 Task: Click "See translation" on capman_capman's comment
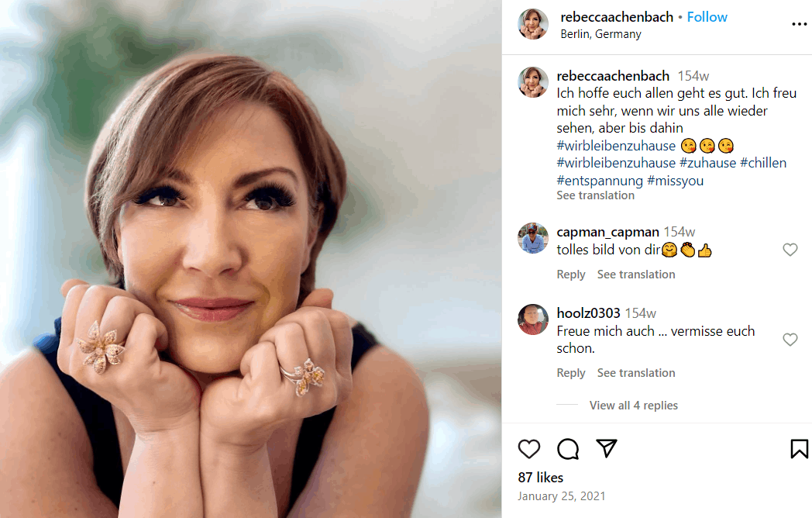click(635, 274)
